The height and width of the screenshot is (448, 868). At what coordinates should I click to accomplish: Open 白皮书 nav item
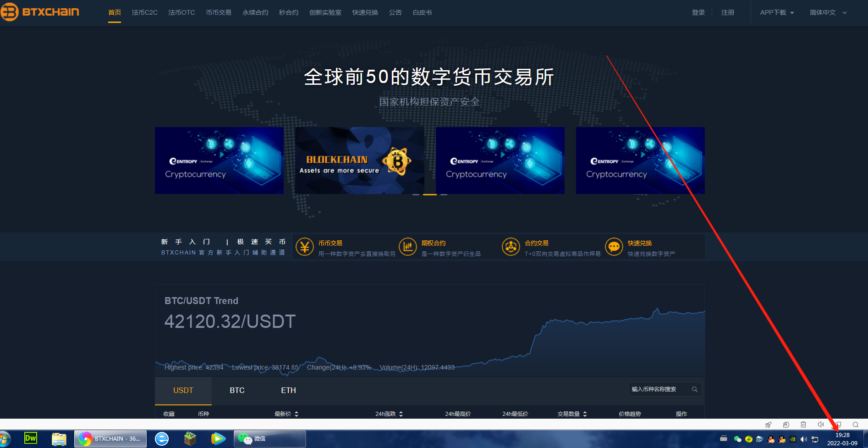pyautogui.click(x=422, y=12)
